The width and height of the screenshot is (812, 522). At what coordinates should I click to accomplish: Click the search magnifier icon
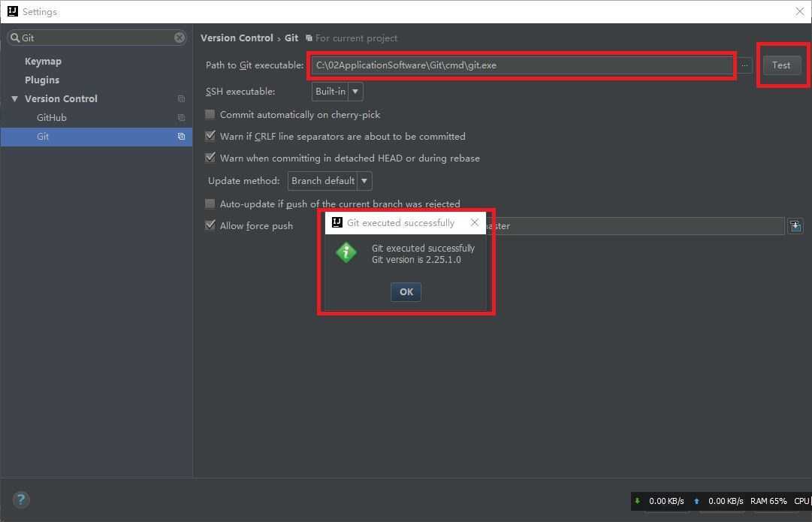click(x=15, y=38)
